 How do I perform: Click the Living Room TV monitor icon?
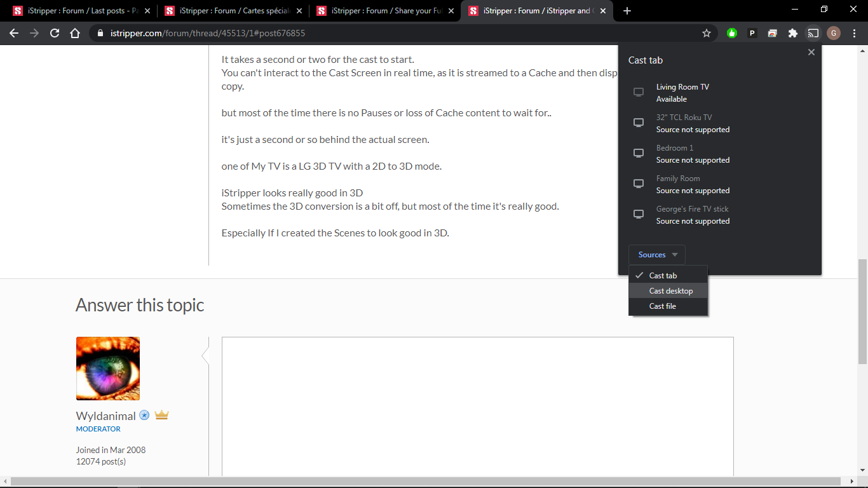(x=639, y=92)
